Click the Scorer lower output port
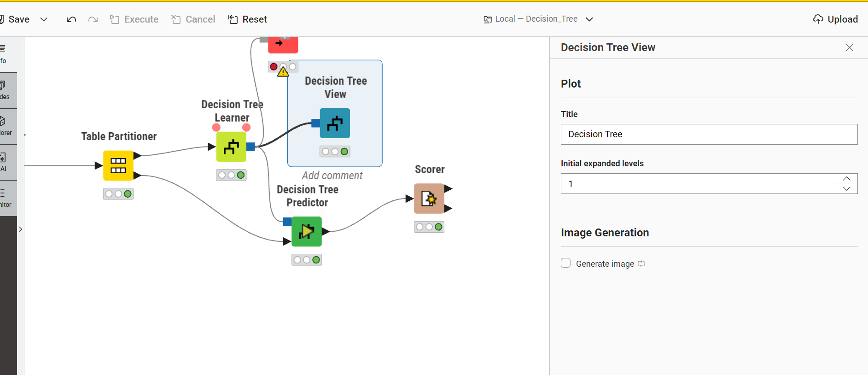 click(x=448, y=209)
